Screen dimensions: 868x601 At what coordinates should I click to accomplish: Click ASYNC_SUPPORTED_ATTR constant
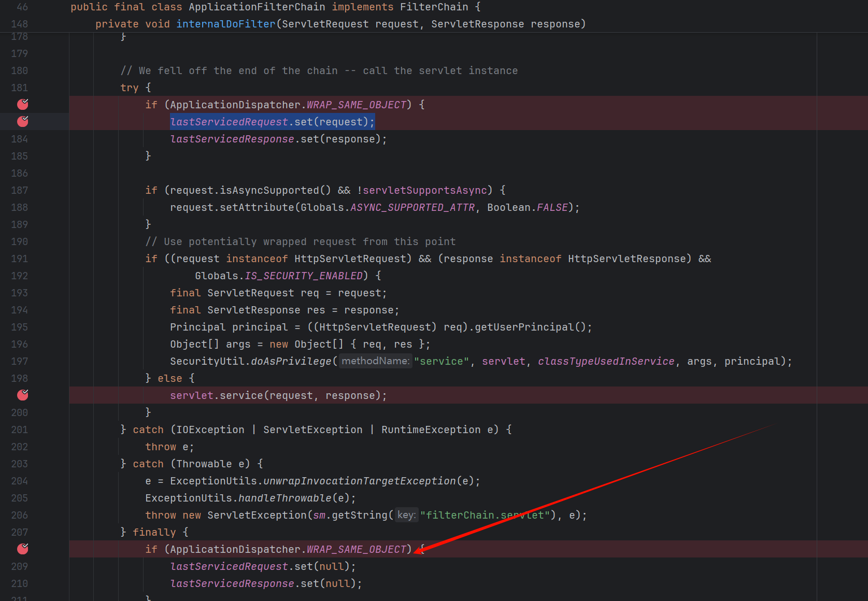pos(412,207)
